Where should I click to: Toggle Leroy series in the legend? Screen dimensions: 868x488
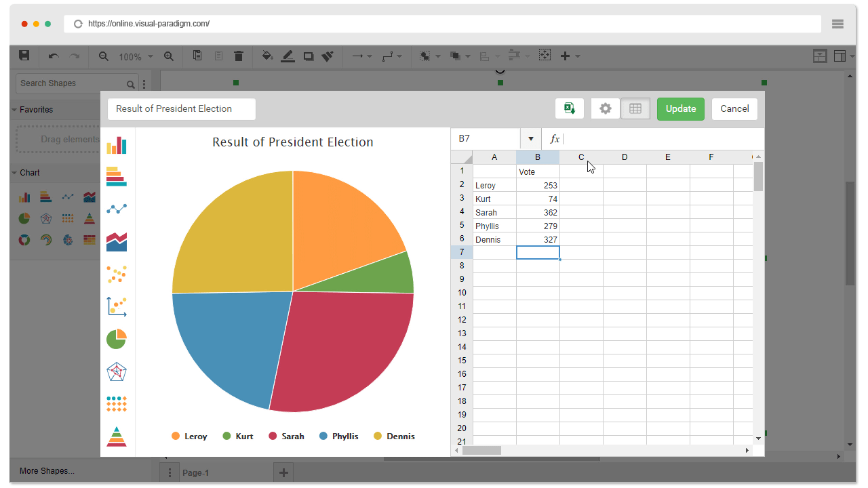(x=189, y=436)
